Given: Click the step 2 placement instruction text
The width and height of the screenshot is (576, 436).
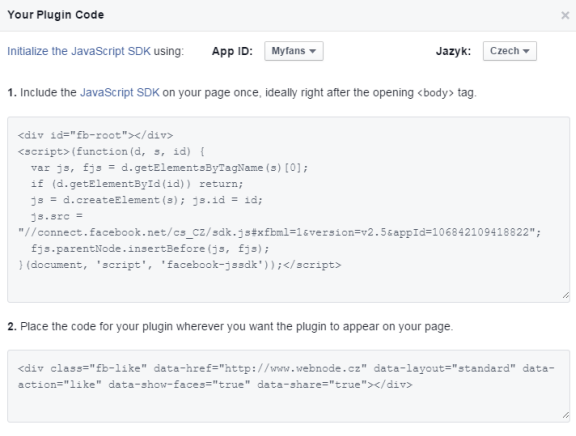Looking at the screenshot, I should [x=230, y=326].
